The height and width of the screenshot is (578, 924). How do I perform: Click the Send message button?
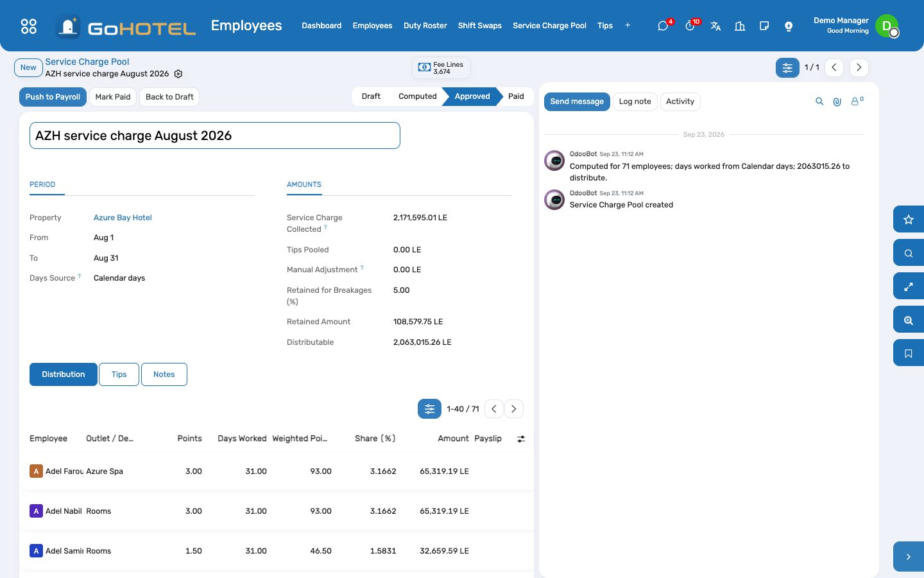[x=577, y=101]
